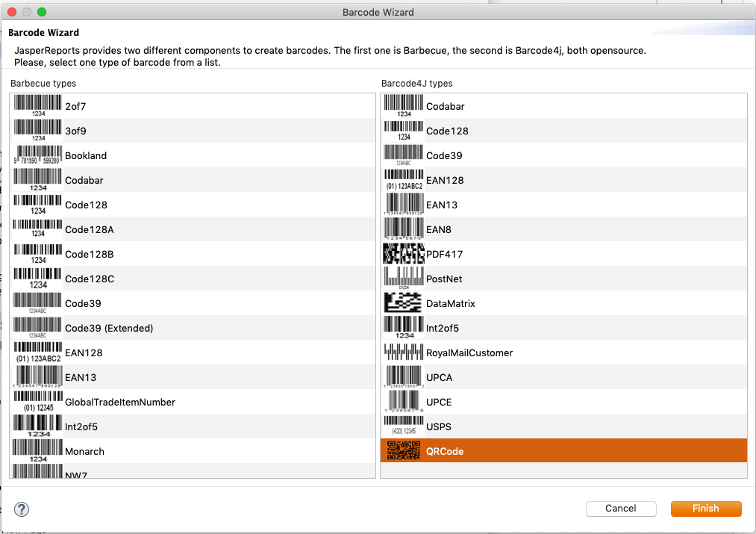The width and height of the screenshot is (756, 534).
Task: Pick the Barbecue EAN13 barcode icon
Action: click(x=37, y=376)
